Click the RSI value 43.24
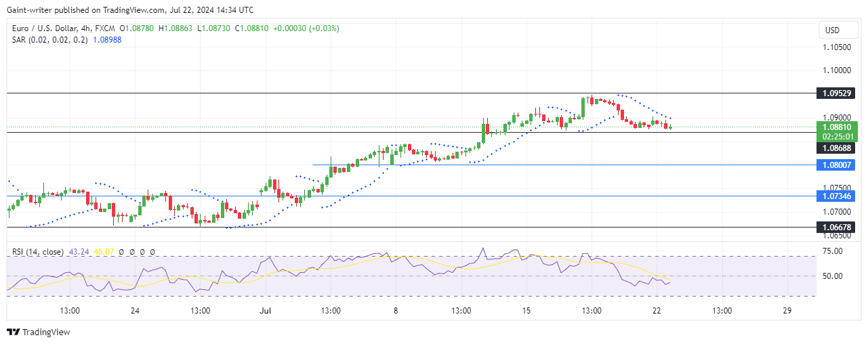Image resolution: width=868 pixels, height=344 pixels. pos(78,252)
